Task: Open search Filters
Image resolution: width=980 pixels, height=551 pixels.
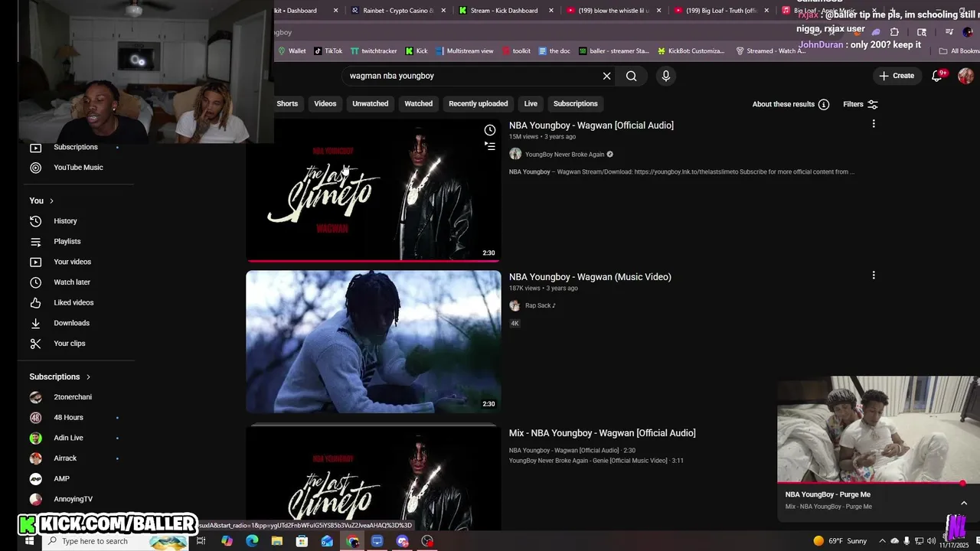Action: coord(860,104)
